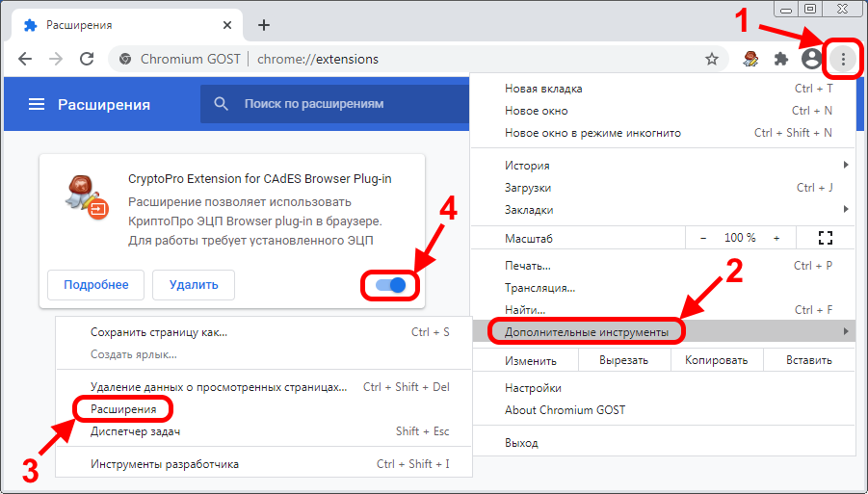The image size is (868, 494).
Task: Increase zoom with the plus button
Action: pyautogui.click(x=776, y=238)
